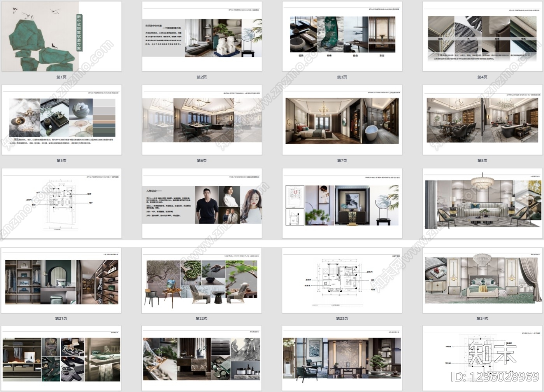544x392 pixels.
Task: Open the character profile slide with portraits
Action: (202, 203)
